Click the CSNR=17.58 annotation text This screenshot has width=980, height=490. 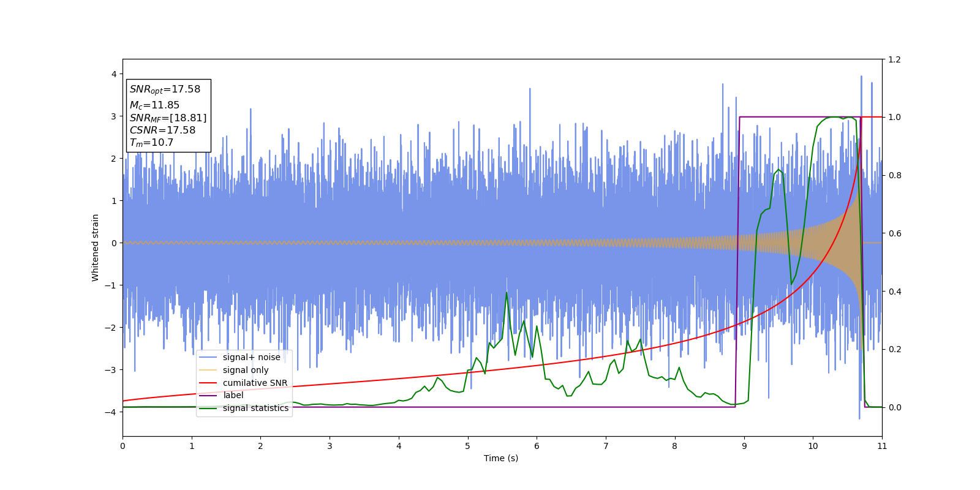click(x=162, y=130)
